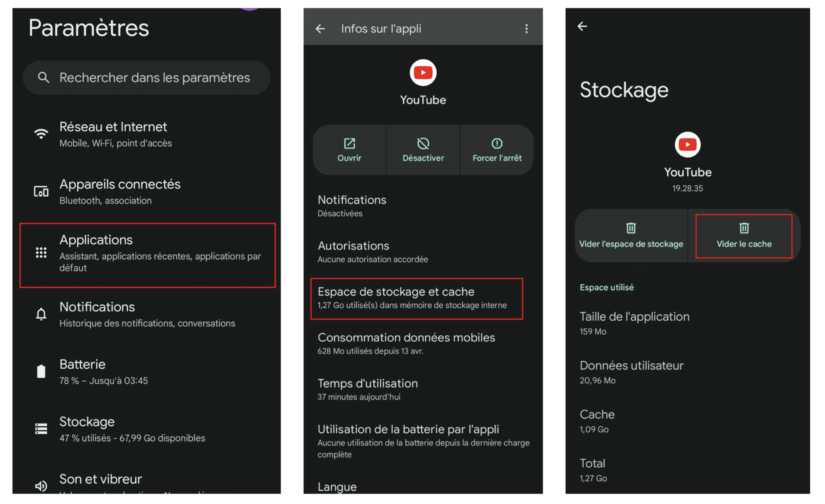This screenshot has width=825, height=504.
Task: Click the devices icon beside Appareils connectés
Action: coord(41,191)
